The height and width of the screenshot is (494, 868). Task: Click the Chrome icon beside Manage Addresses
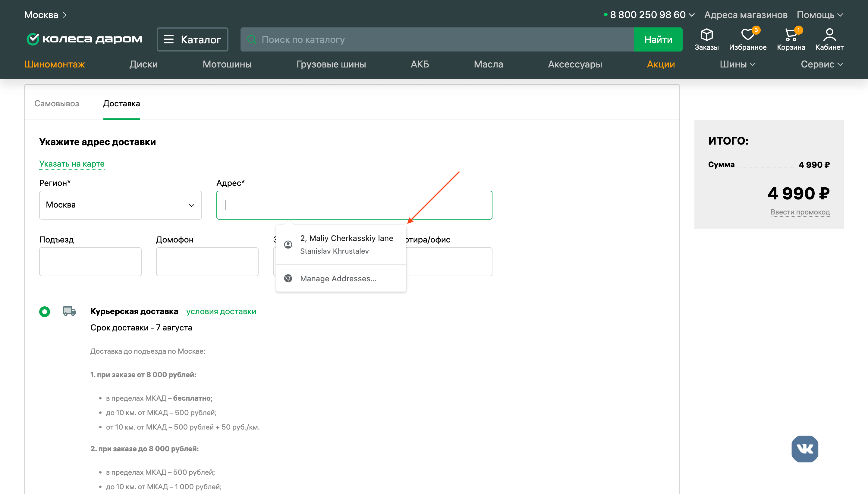coord(288,278)
